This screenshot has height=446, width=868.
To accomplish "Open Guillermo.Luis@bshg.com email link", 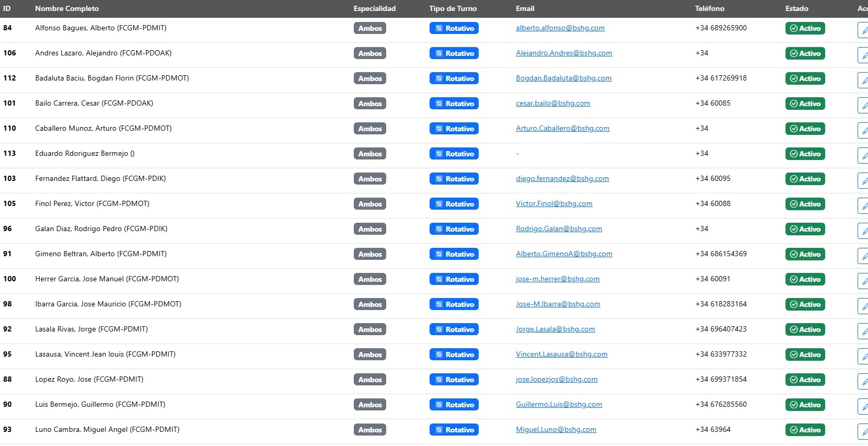I will [559, 405].
